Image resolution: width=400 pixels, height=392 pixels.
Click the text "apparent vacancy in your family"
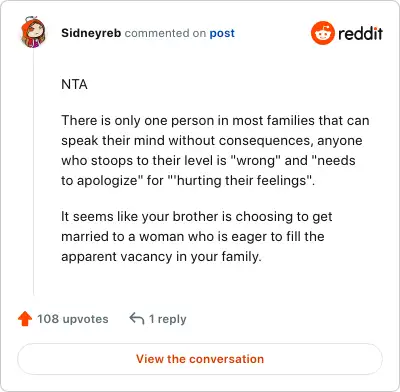pos(160,257)
